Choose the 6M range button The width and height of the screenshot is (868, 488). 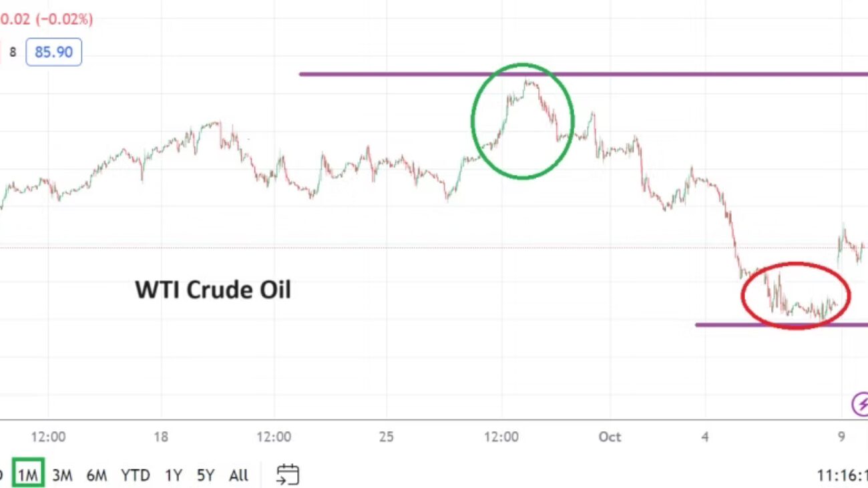coord(97,475)
